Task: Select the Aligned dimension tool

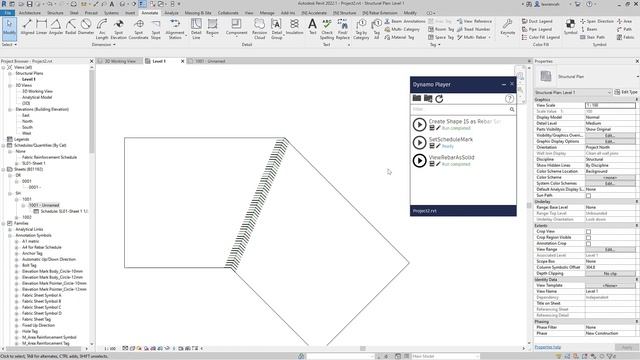Action: (27, 27)
